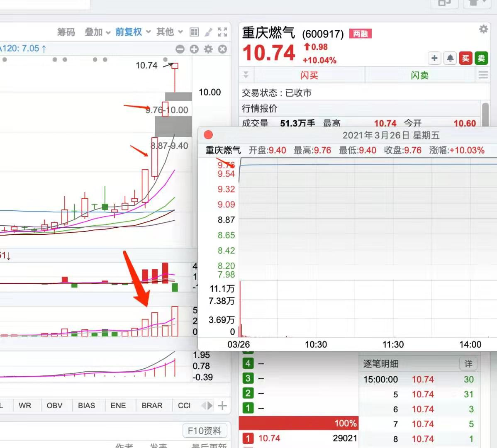The height and width of the screenshot is (448, 497).
Task: Select the BRAR indicator tab
Action: pos(152,406)
